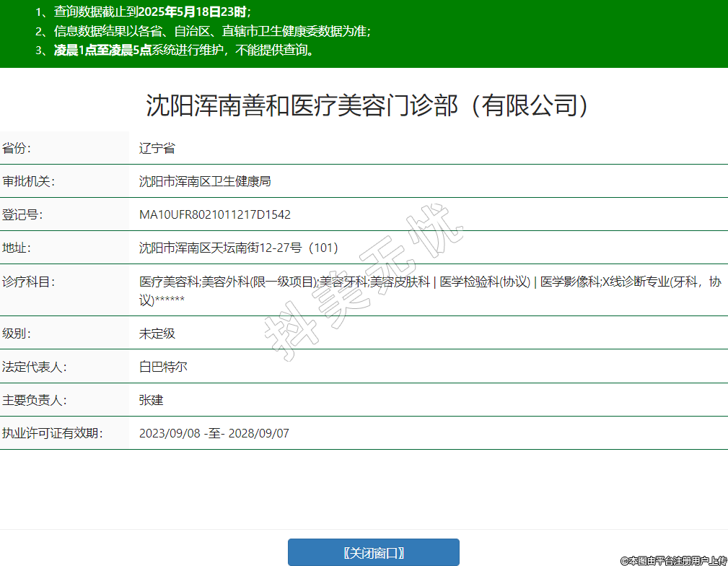The height and width of the screenshot is (566, 728).
Task: Click license validity dates 2023/09/08 to 2028/09/07
Action: (214, 433)
